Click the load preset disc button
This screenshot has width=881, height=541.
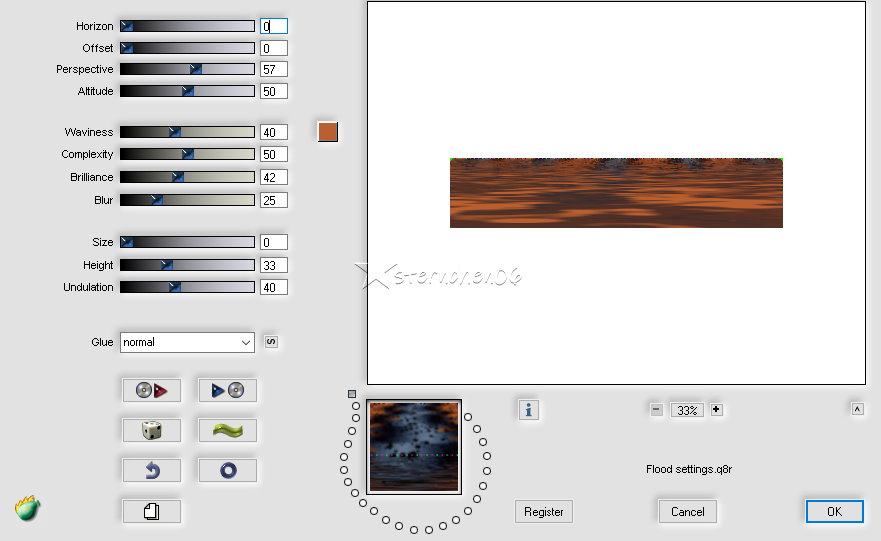(152, 390)
